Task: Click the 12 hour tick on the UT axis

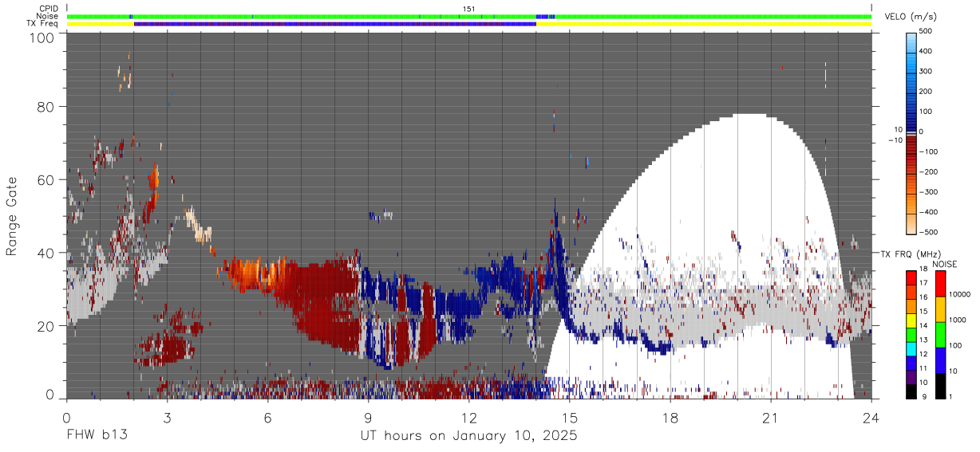Action: (468, 418)
